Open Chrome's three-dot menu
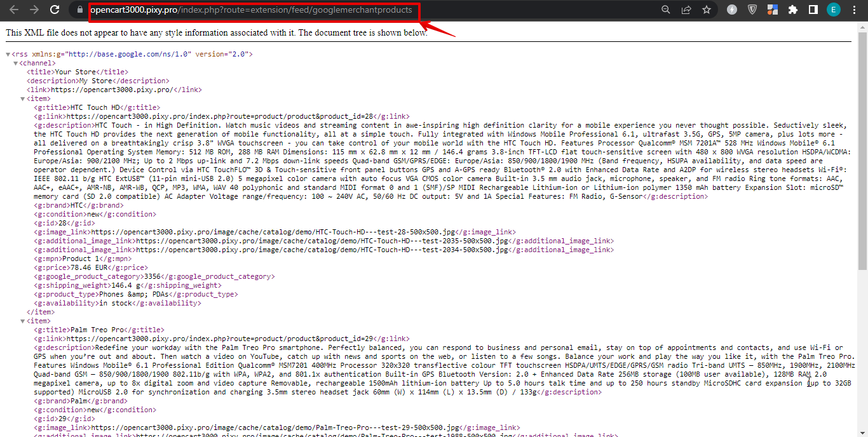868x437 pixels. pos(853,10)
